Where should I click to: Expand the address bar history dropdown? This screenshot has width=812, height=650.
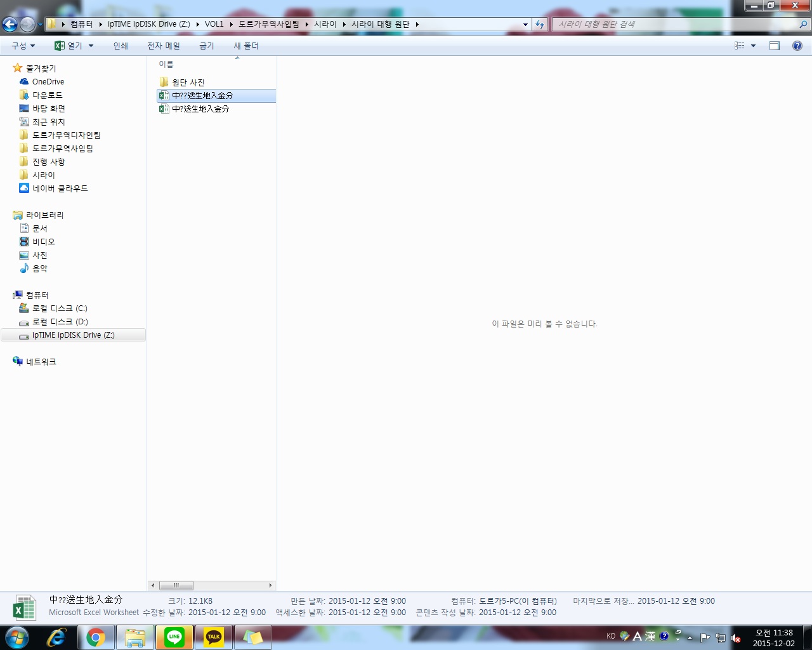pos(525,24)
